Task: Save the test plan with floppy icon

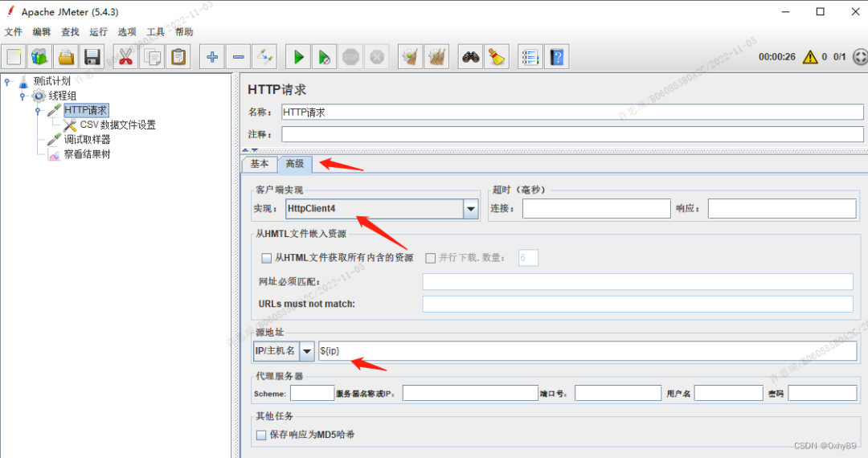Action: [92, 57]
